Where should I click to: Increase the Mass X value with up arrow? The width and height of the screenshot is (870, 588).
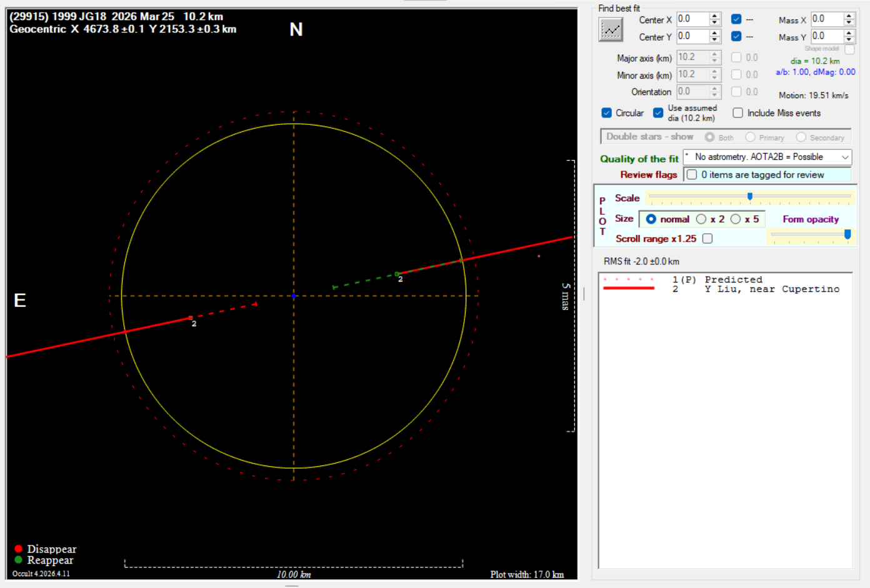point(849,16)
